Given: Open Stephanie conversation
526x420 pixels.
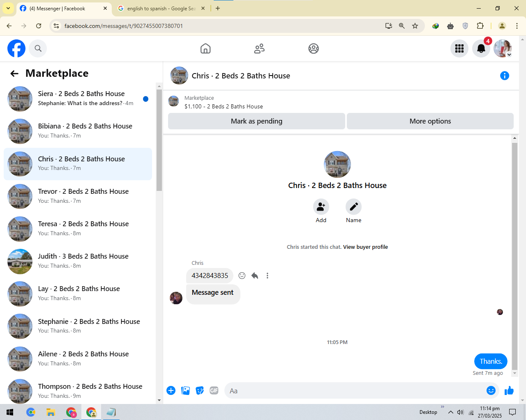Looking at the screenshot, I should pos(78,326).
